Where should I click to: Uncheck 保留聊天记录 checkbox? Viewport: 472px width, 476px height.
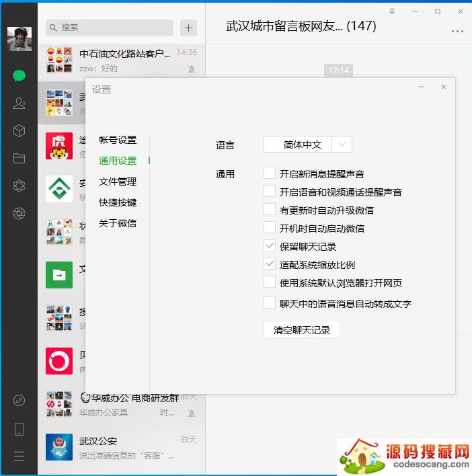(270, 245)
